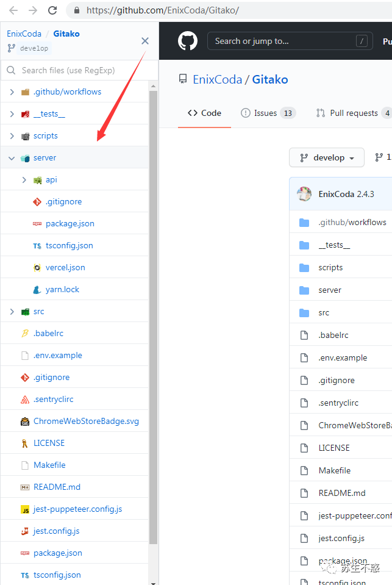
Task: Open the Gitako repo link in page header
Action: [270, 79]
